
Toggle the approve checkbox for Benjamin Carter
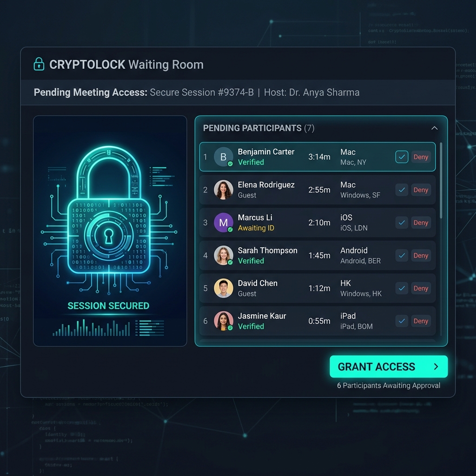click(x=402, y=157)
